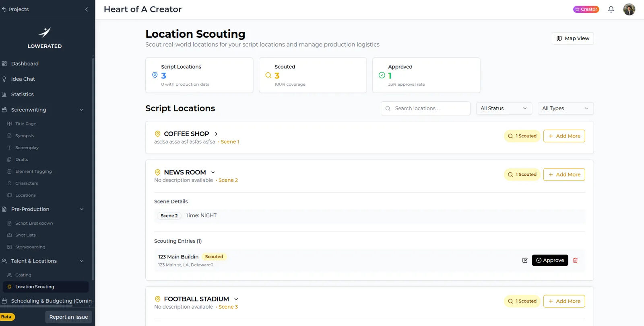Screen dimensions: 644x326
Task: Click the Scene 2 tag under Scene Details
Action: [x=169, y=216]
